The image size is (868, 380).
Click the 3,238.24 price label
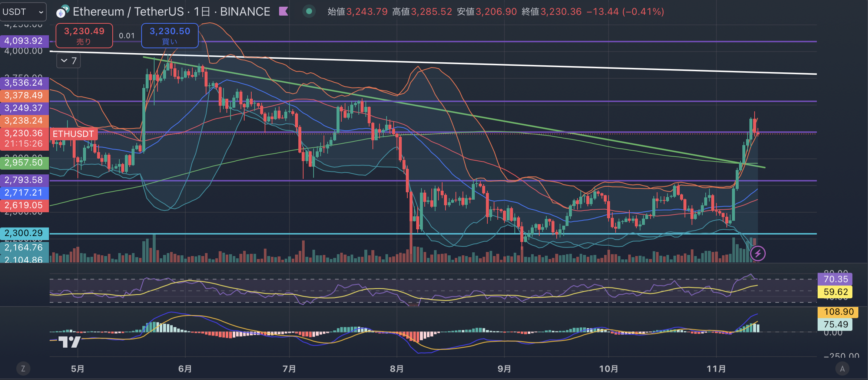[24, 121]
